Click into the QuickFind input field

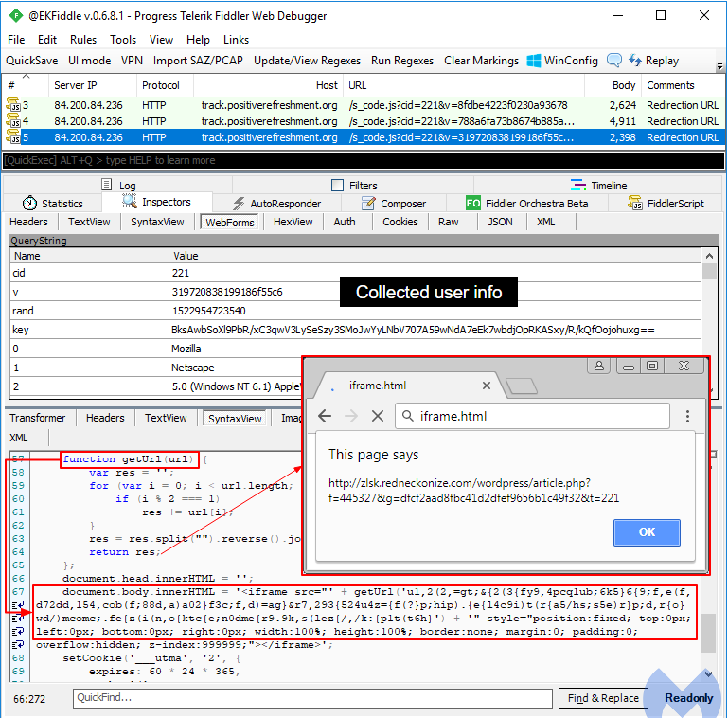(312, 698)
